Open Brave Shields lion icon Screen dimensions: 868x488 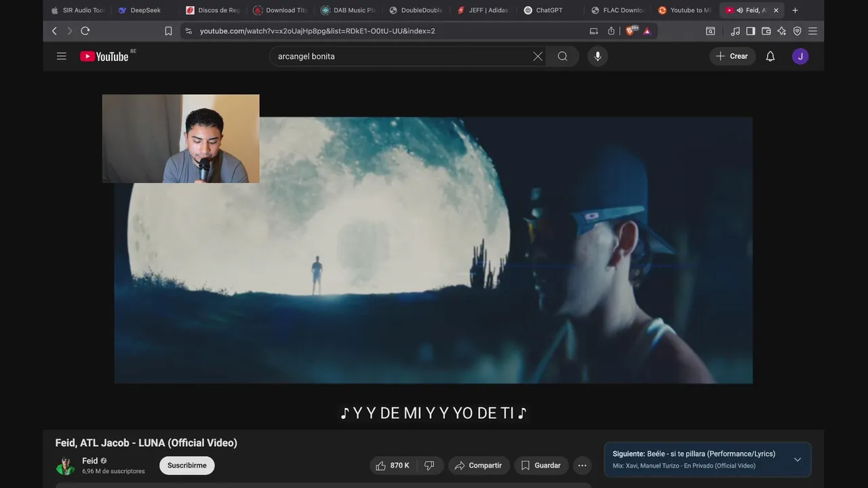[631, 30]
